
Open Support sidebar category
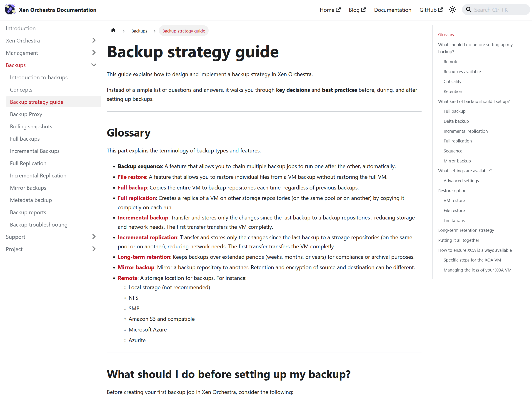15,237
